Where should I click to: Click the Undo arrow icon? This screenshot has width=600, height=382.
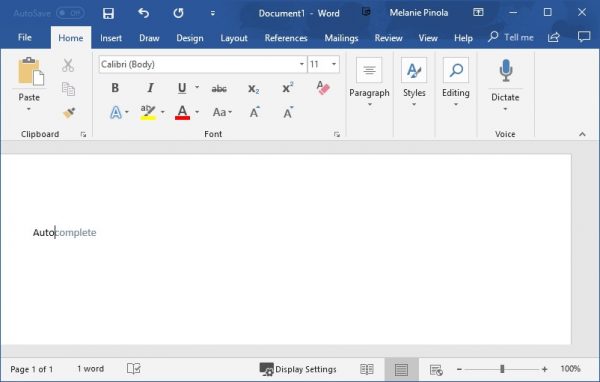coord(143,13)
